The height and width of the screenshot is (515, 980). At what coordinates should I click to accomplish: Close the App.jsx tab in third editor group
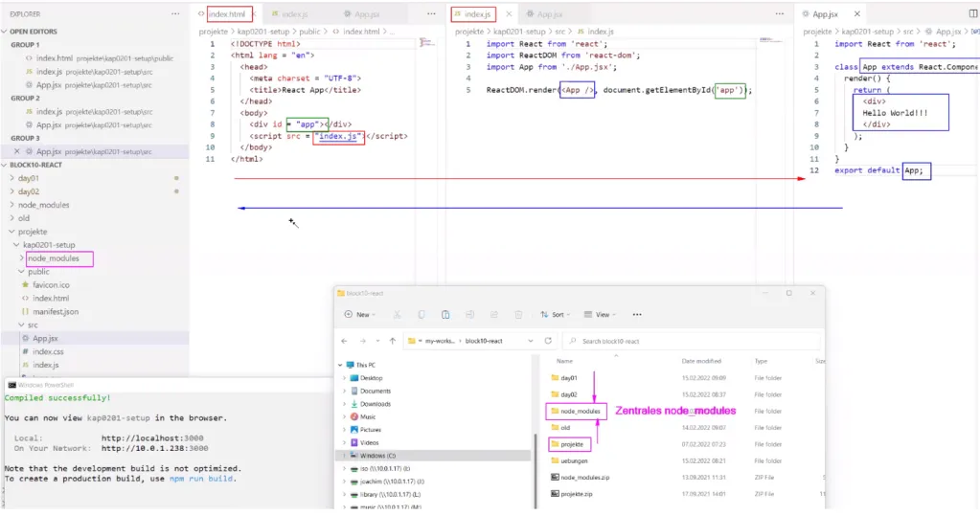pos(856,13)
